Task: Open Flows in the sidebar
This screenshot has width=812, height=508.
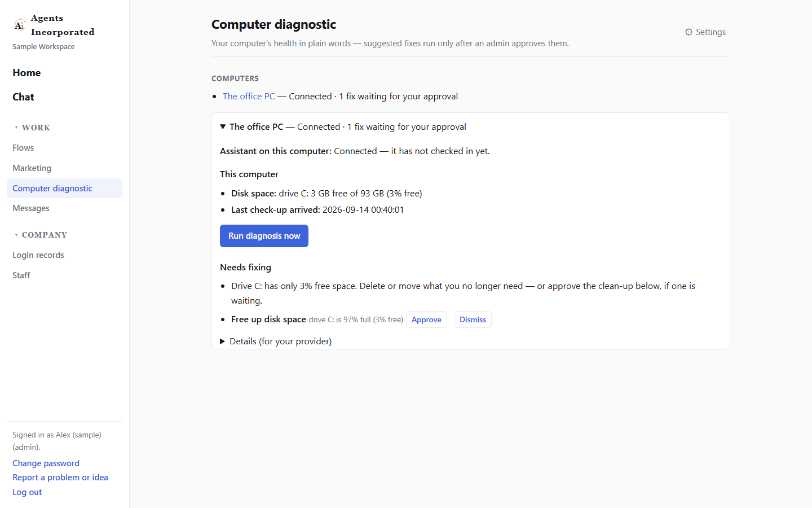Action: point(23,148)
